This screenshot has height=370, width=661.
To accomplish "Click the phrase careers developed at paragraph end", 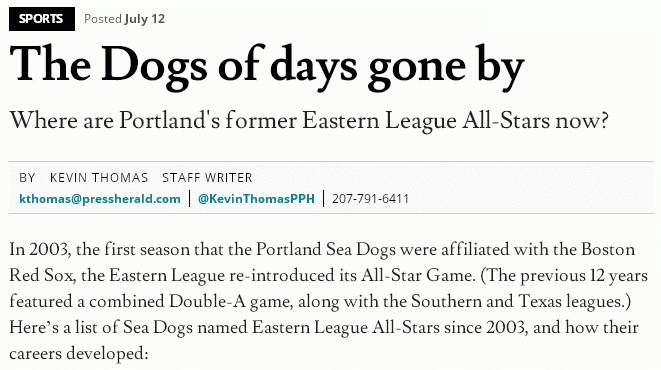I will pyautogui.click(x=79, y=354).
